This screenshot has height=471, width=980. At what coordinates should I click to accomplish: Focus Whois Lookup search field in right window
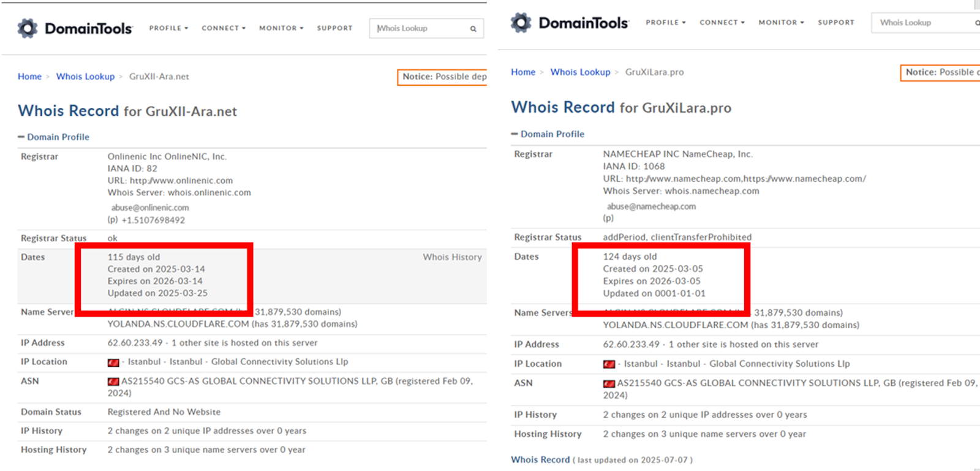pos(925,23)
